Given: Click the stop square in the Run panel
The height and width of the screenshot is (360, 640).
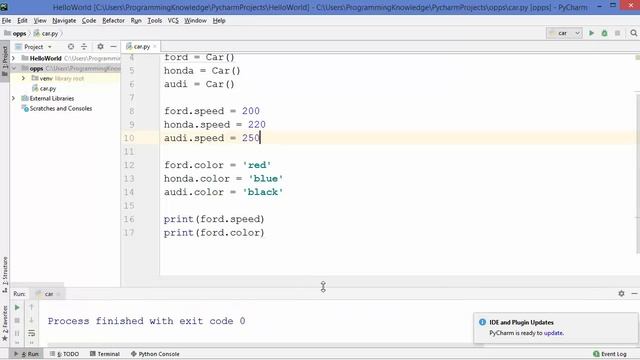Looking at the screenshot, I should click(17, 320).
